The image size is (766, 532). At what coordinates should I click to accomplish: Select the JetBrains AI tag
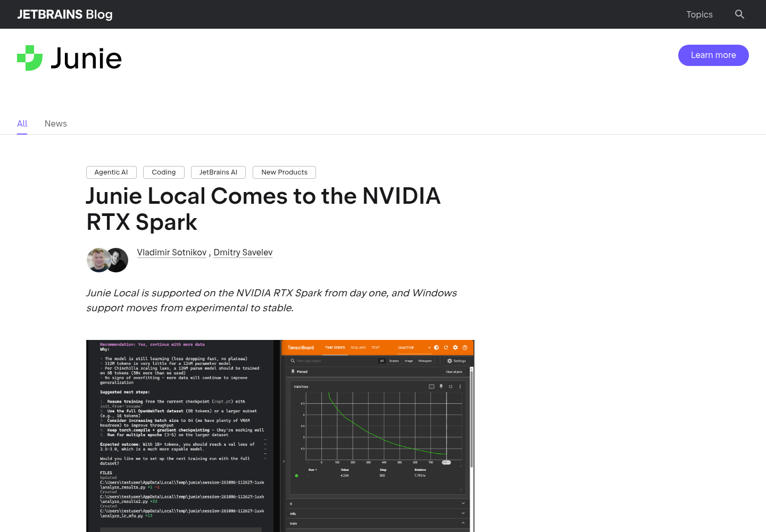[218, 172]
